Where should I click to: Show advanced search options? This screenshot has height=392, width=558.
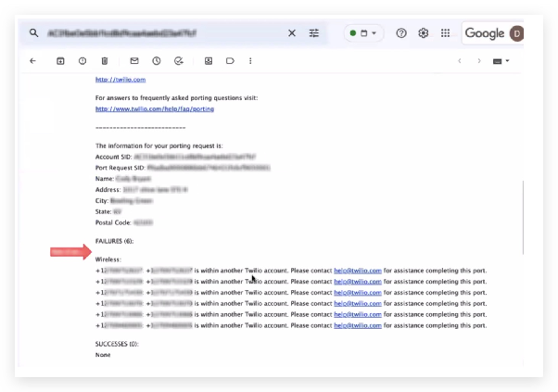(314, 33)
